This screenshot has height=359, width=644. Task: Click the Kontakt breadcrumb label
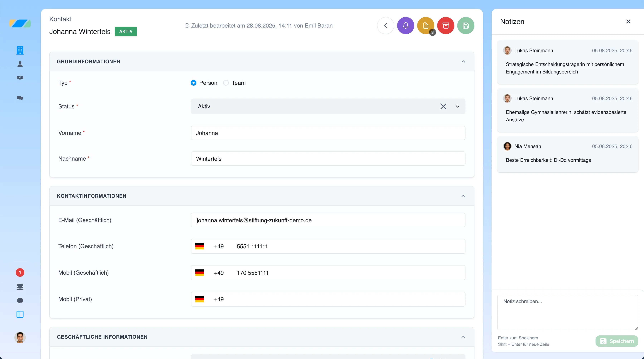[x=60, y=19]
